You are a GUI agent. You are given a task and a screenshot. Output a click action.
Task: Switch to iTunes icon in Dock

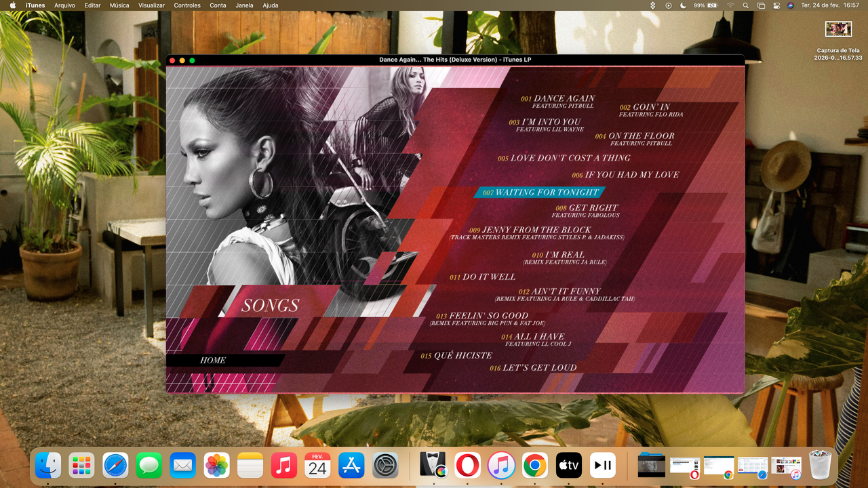pos(501,466)
